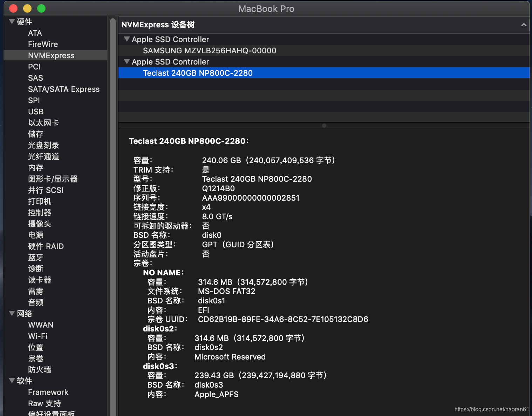532x416 pixels.
Task: Select NVMExpress in the sidebar
Action: click(55, 55)
